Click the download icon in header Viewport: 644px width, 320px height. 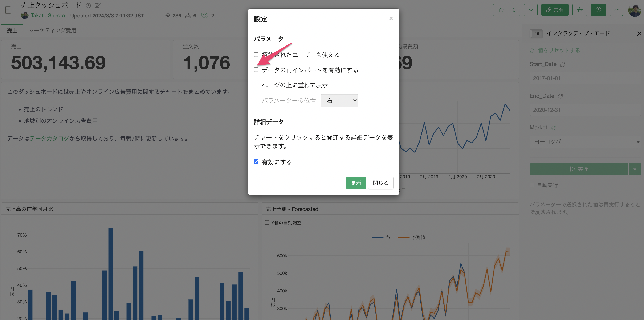531,10
